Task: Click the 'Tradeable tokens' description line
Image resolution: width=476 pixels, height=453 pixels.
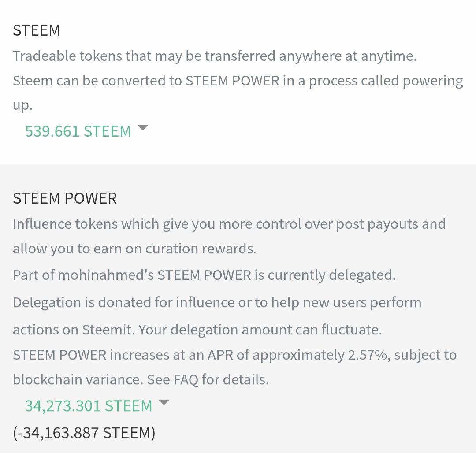Action: tap(214, 56)
